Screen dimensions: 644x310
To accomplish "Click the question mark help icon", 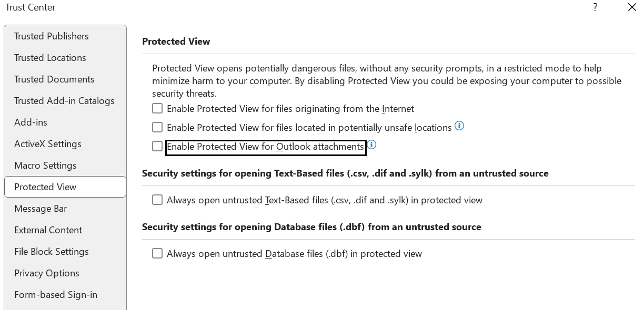I will (x=595, y=7).
